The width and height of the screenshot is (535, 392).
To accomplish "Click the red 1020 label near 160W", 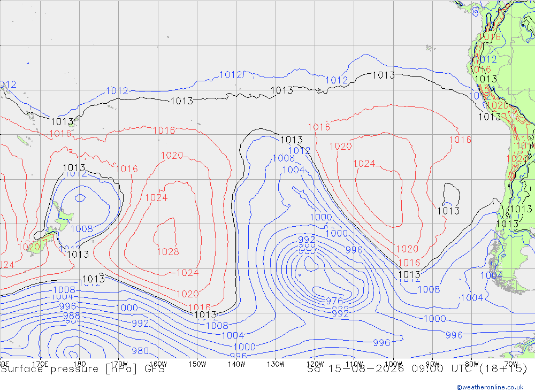I will 172,156.
